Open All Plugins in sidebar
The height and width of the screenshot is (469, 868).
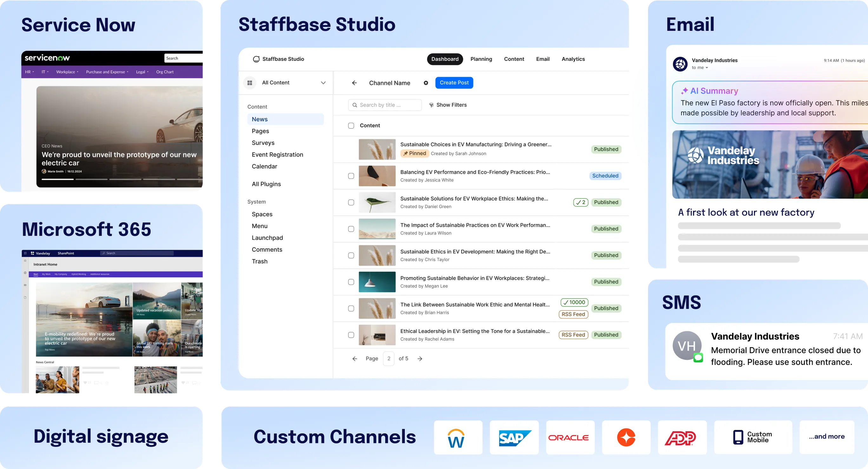[266, 184]
